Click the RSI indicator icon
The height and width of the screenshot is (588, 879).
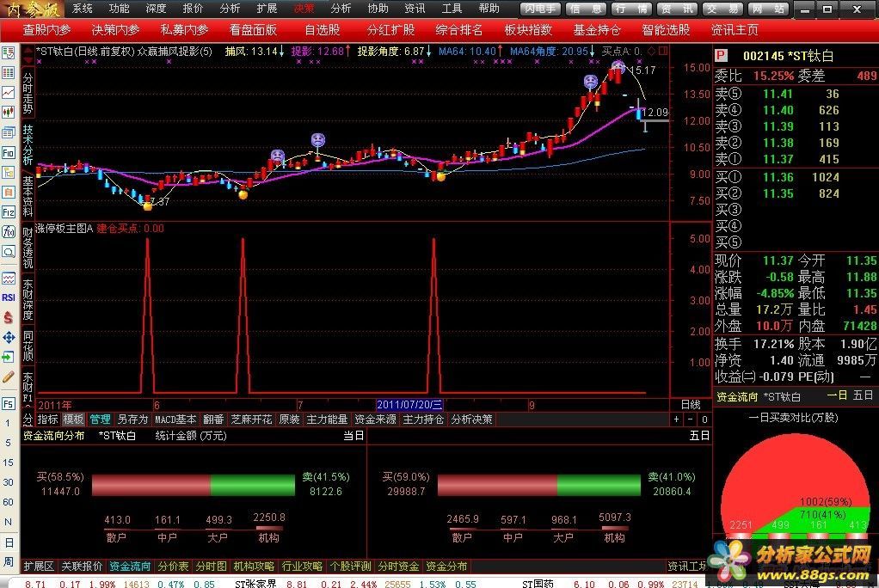tap(9, 297)
